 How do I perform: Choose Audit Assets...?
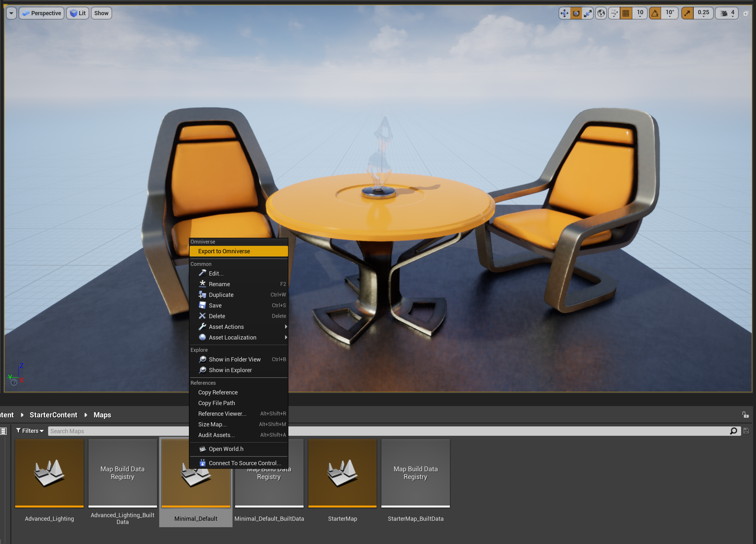[x=239, y=435]
